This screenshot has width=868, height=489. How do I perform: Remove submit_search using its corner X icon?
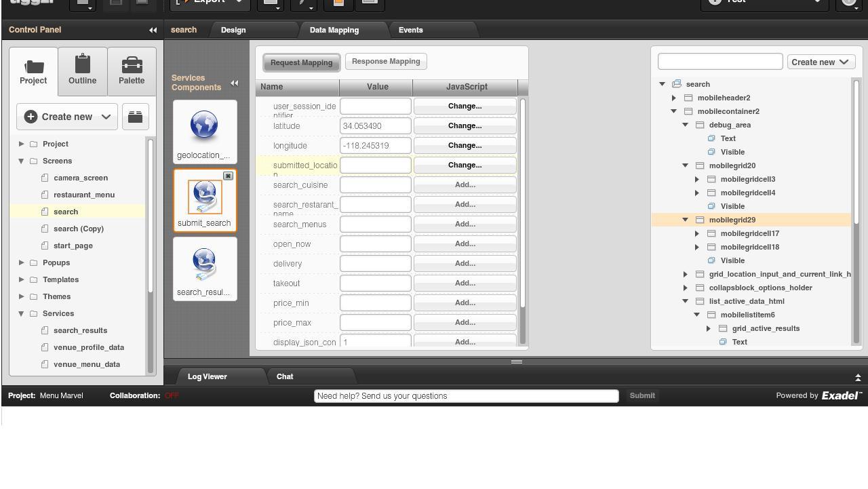coord(229,176)
